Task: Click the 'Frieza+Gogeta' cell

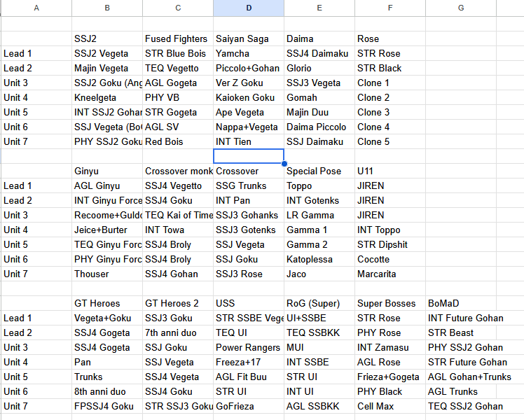Action: click(390, 377)
